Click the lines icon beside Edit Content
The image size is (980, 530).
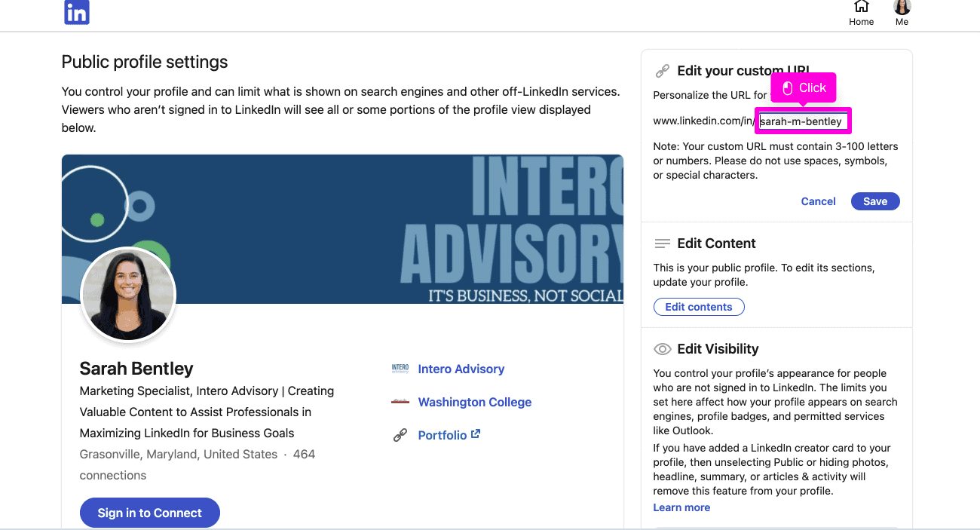click(x=663, y=244)
